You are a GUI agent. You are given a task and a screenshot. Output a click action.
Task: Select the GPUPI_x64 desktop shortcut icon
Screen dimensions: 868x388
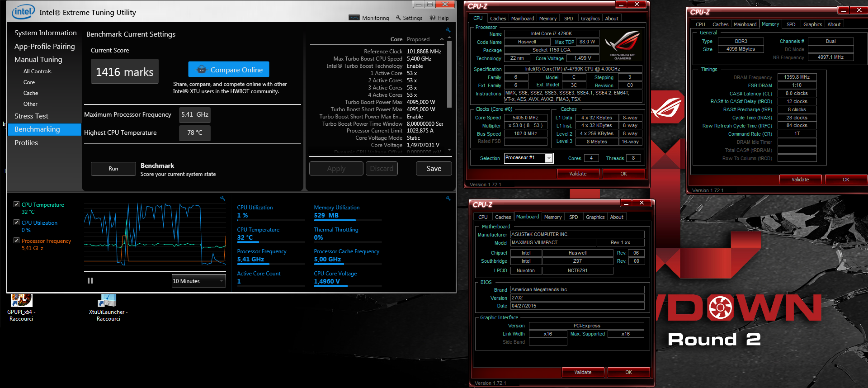[x=21, y=300]
